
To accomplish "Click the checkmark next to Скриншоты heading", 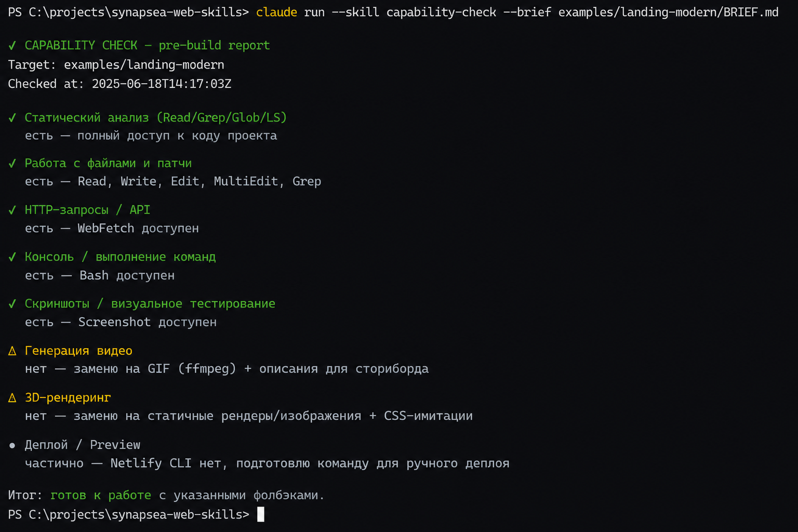I will click(12, 304).
